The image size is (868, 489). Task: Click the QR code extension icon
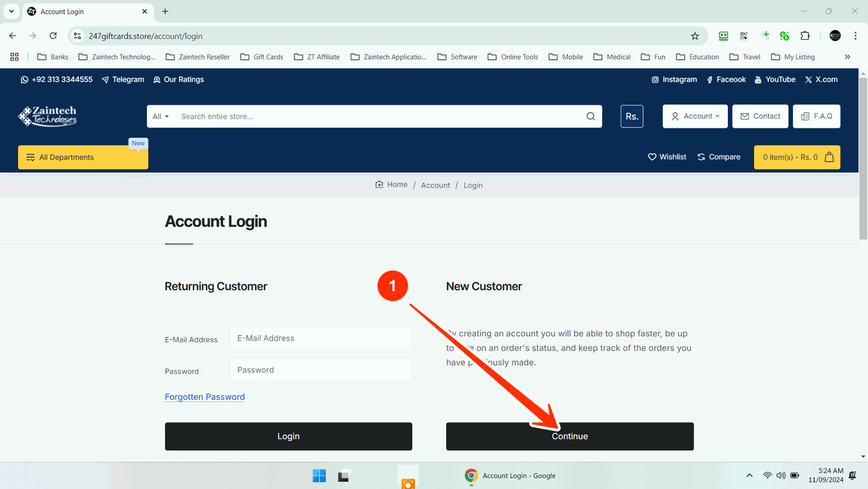click(x=744, y=36)
